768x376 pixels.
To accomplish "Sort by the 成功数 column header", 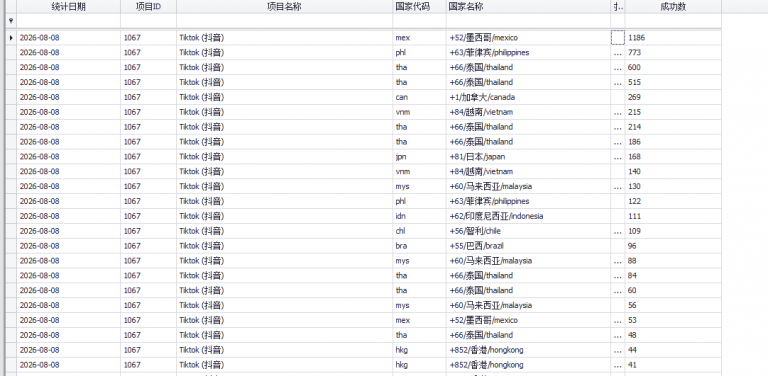I will tap(673, 6).
